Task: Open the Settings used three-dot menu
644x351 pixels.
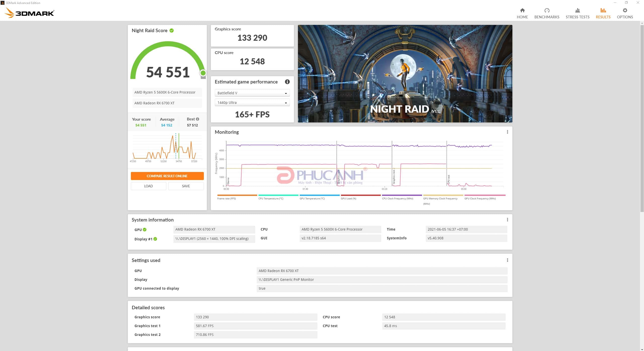Action: [x=507, y=260]
